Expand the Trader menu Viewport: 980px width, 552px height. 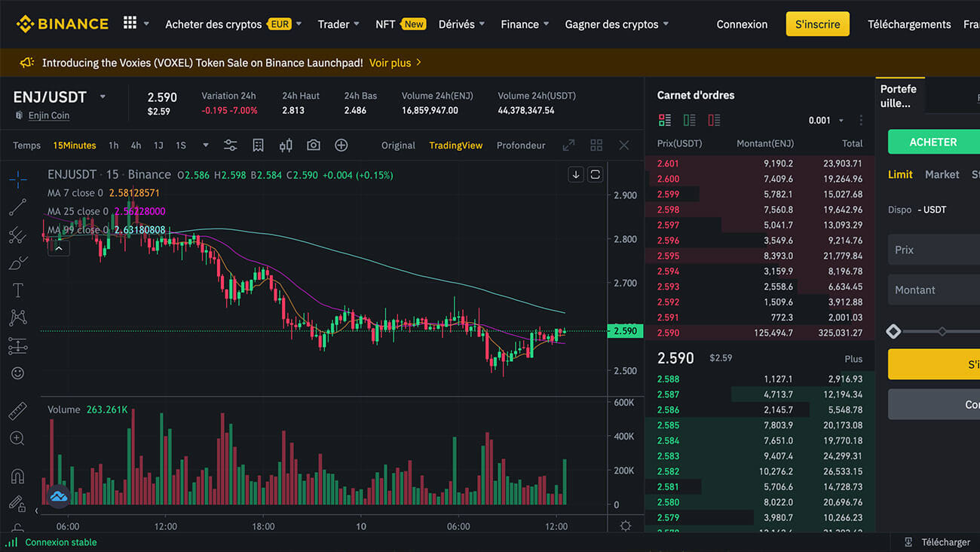338,24
